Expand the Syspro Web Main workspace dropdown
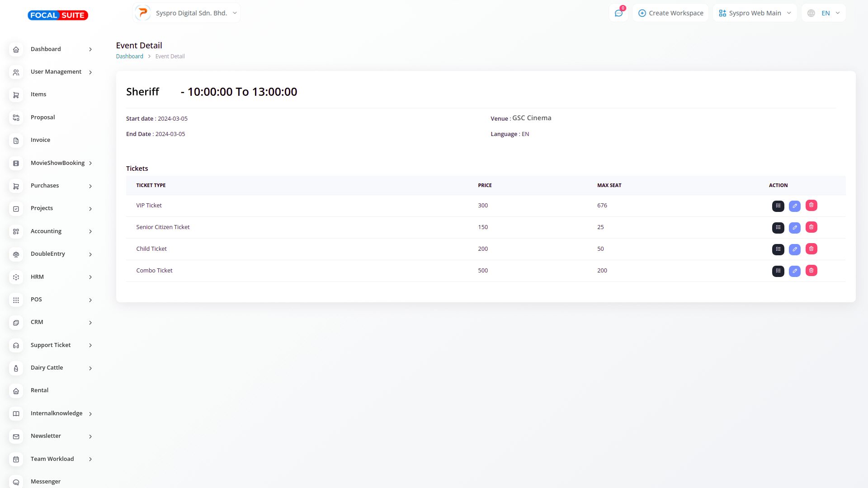 pos(755,13)
